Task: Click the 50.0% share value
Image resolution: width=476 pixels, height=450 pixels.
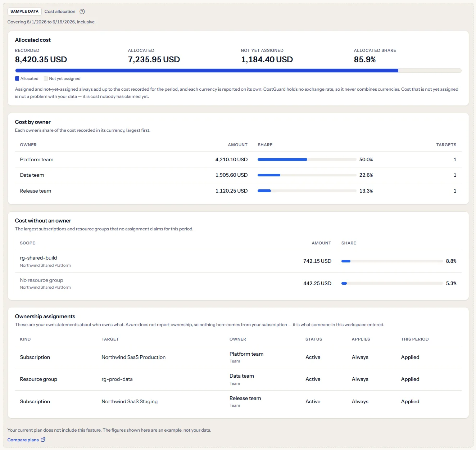Action: pos(366,159)
